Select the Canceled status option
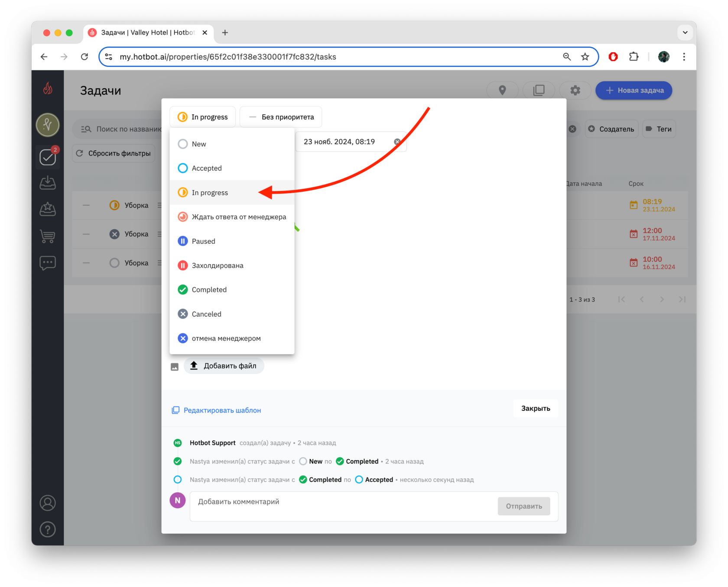The height and width of the screenshot is (587, 728). click(232, 314)
